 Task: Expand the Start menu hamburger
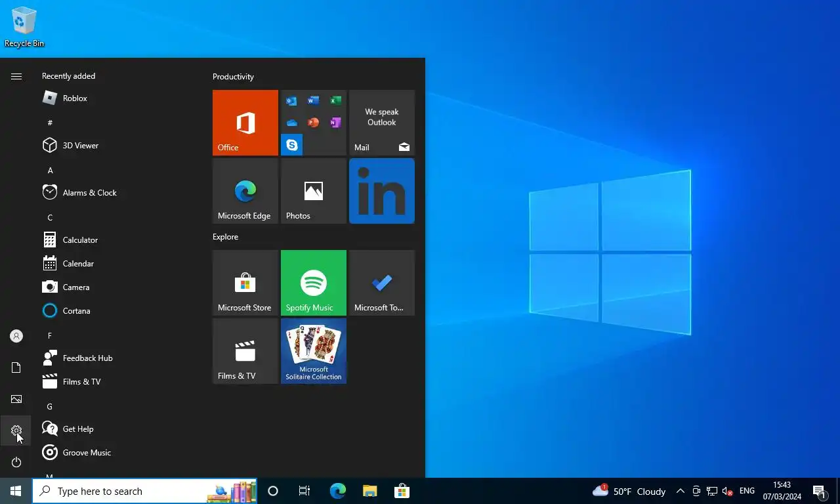coord(16,77)
